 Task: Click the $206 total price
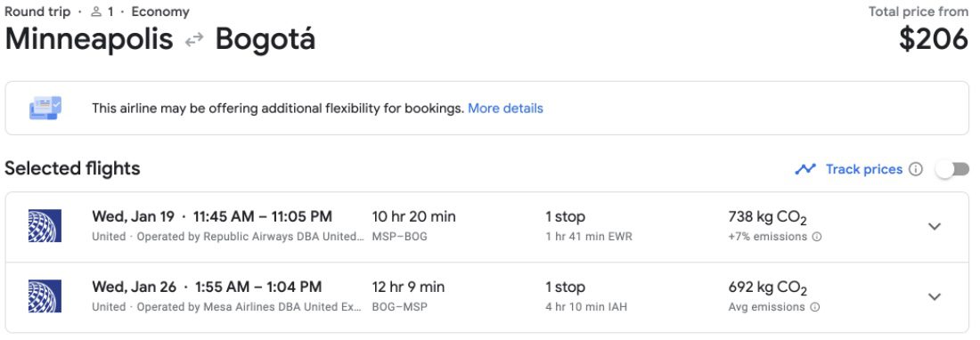(x=934, y=39)
